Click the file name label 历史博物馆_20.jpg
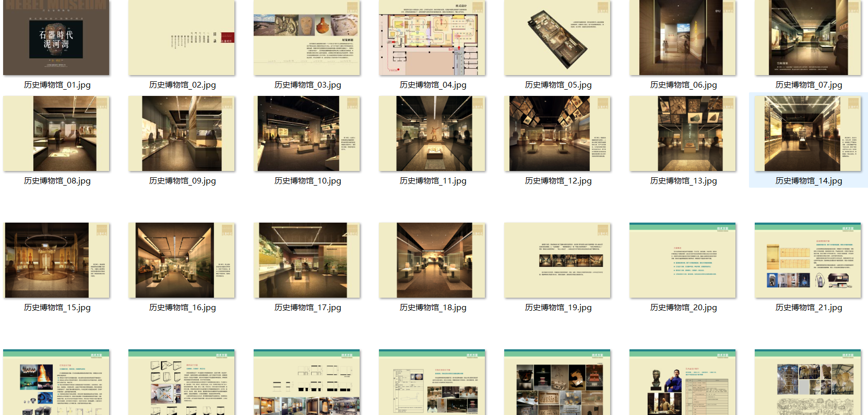The height and width of the screenshot is (415, 868). point(683,308)
